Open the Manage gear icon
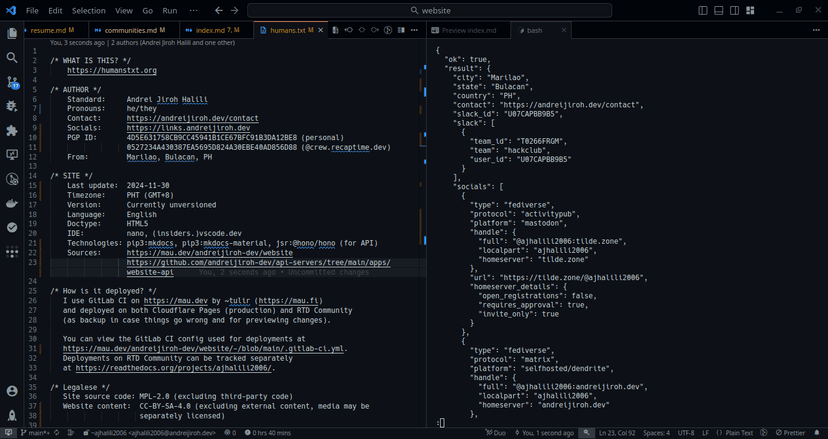 [x=12, y=415]
